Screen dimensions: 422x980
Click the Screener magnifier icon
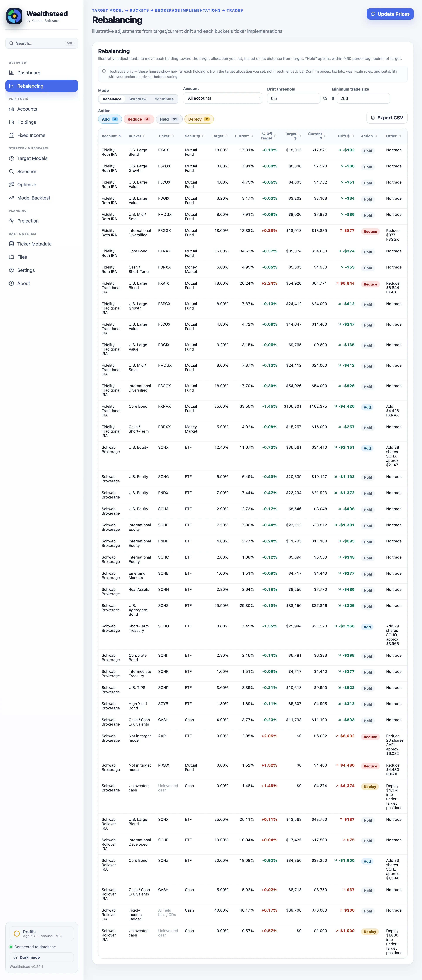(x=11, y=172)
